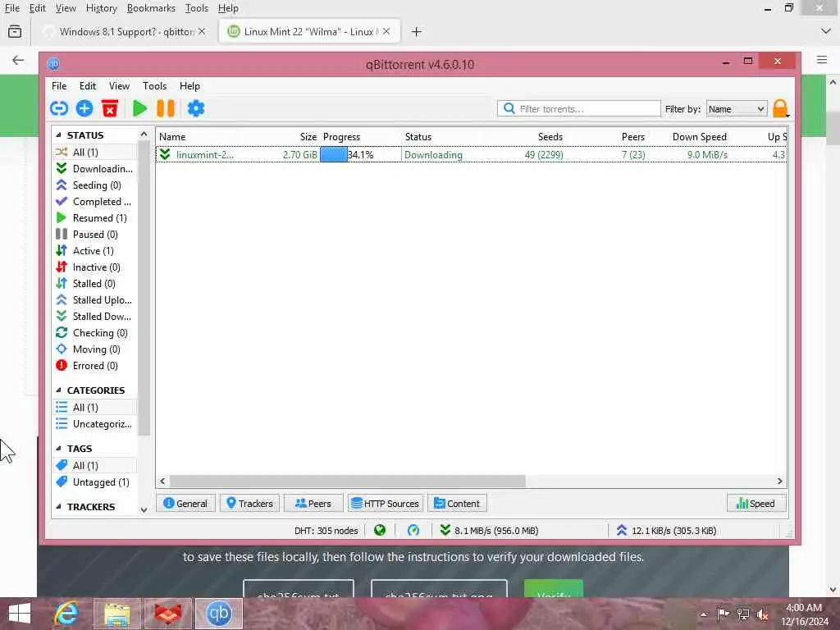Click the torrent list horizontal scrollbar thumb
The width and height of the screenshot is (840, 630).
347,481
